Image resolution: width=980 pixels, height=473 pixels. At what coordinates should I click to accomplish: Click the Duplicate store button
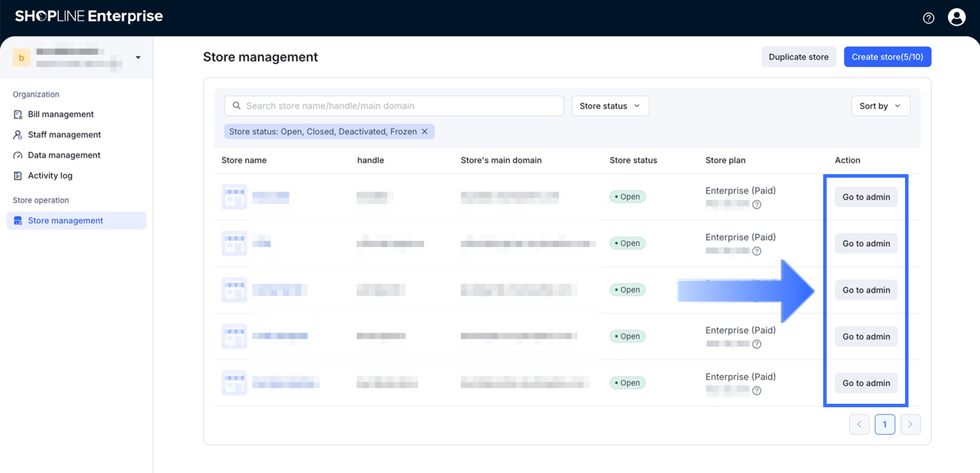coord(798,57)
